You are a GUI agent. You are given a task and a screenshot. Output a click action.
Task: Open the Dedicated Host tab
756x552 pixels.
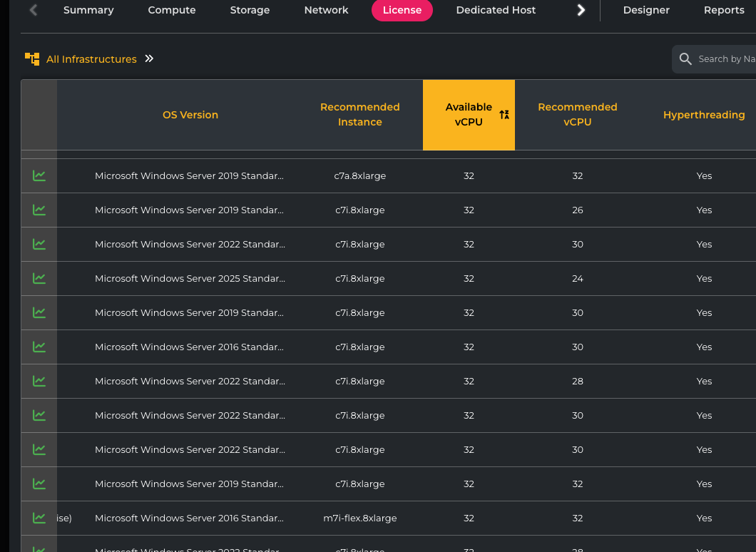click(496, 10)
